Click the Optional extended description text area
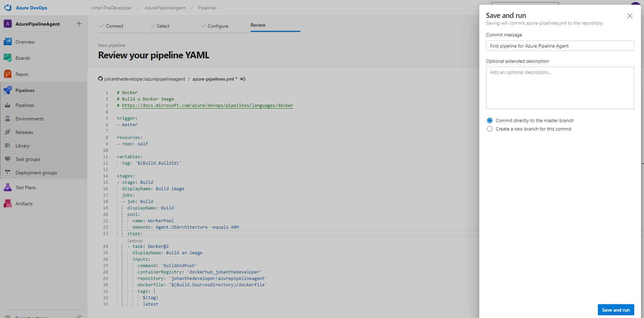Viewport: 644px width, 318px height. (560, 88)
